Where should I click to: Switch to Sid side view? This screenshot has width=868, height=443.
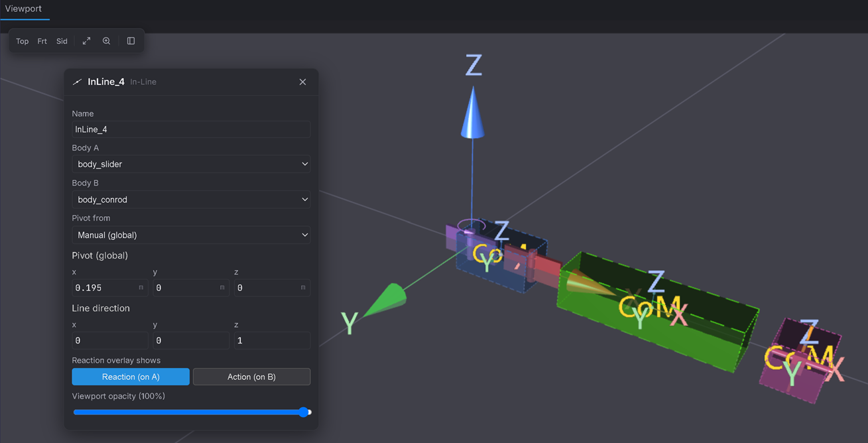62,41
